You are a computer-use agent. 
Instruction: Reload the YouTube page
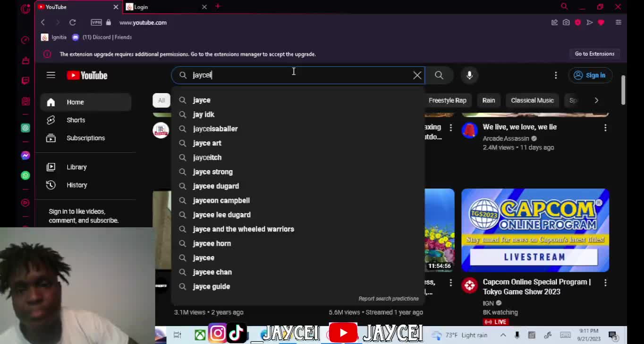coord(72,22)
